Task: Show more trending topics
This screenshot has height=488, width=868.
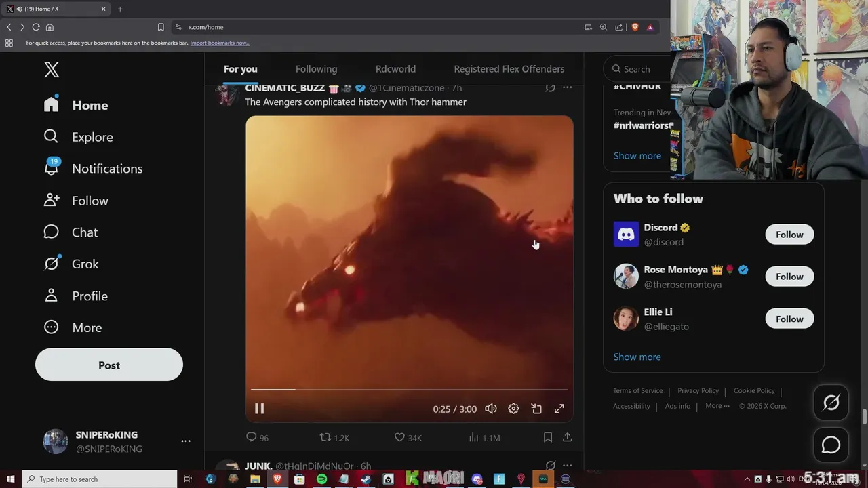Action: click(x=637, y=155)
